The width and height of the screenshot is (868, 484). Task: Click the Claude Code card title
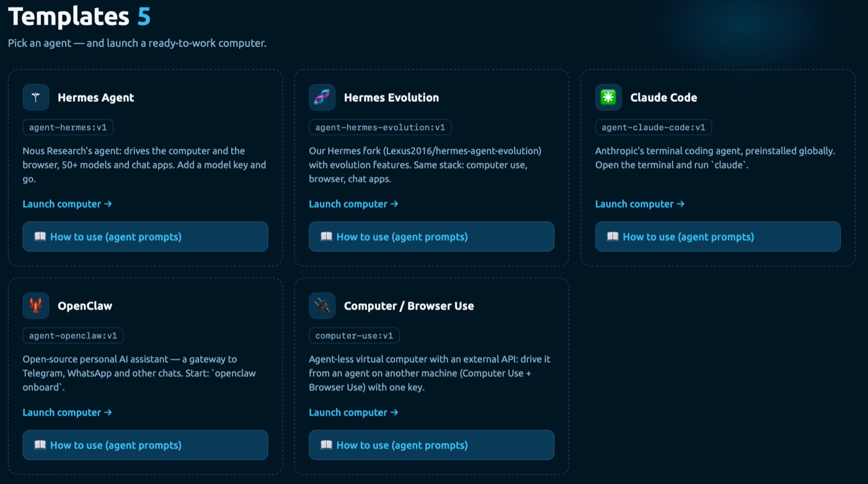[x=664, y=97]
